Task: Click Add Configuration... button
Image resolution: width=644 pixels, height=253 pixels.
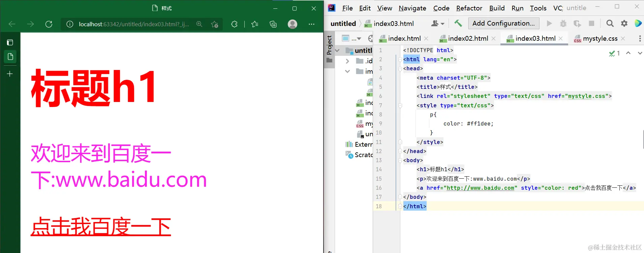Action: pyautogui.click(x=503, y=23)
